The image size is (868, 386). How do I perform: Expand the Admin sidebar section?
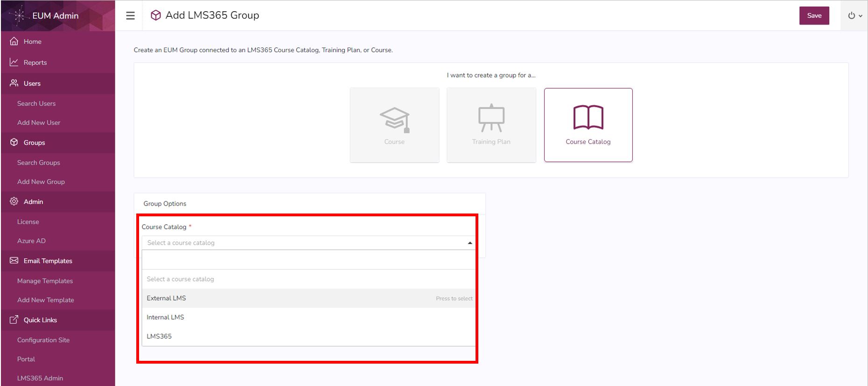point(58,202)
